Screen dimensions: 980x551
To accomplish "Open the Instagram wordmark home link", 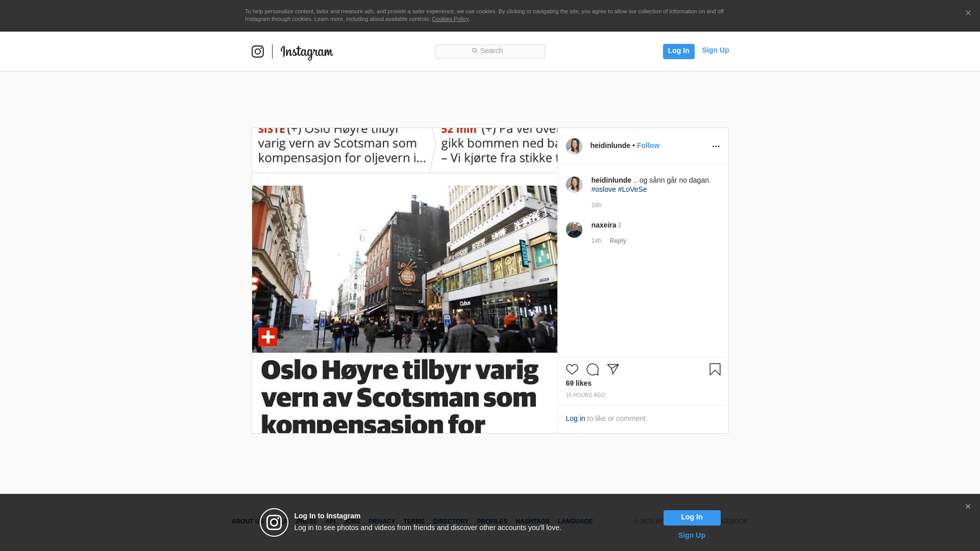I will [x=307, y=53].
